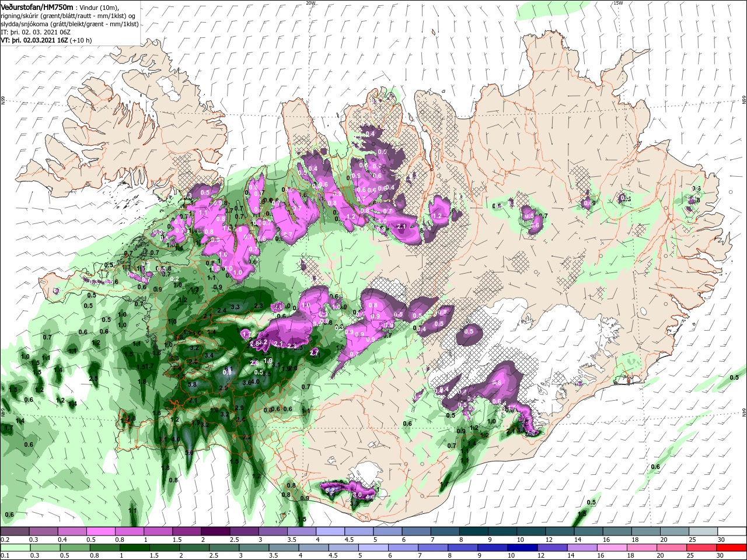Click the 'Veðurstofan/HM750m' title text
747x560 pixels.
tap(37, 6)
